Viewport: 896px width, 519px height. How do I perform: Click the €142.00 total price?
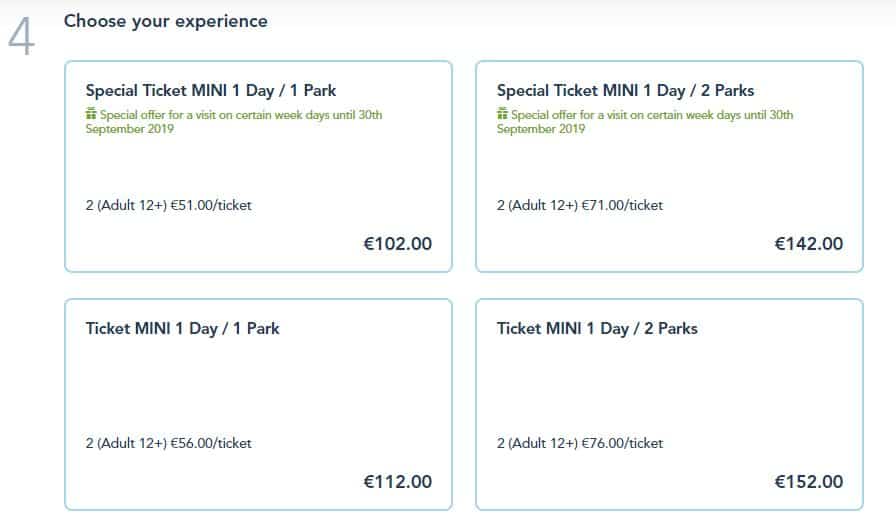809,244
